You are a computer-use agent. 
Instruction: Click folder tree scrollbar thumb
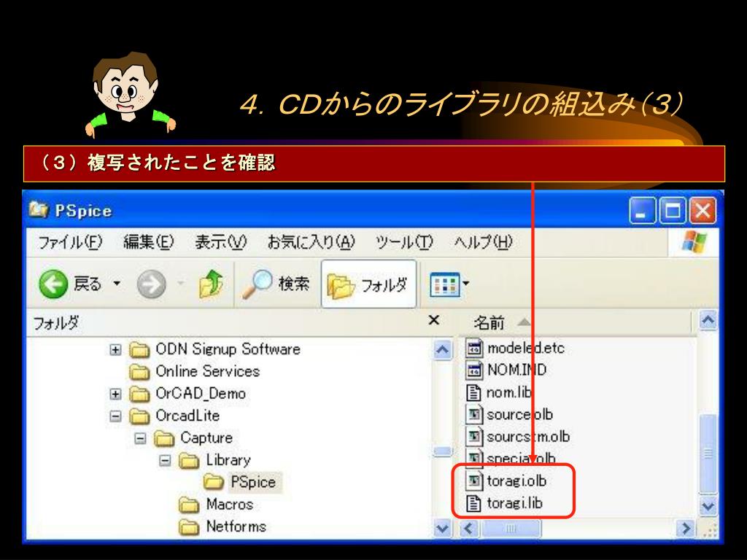pos(442,451)
